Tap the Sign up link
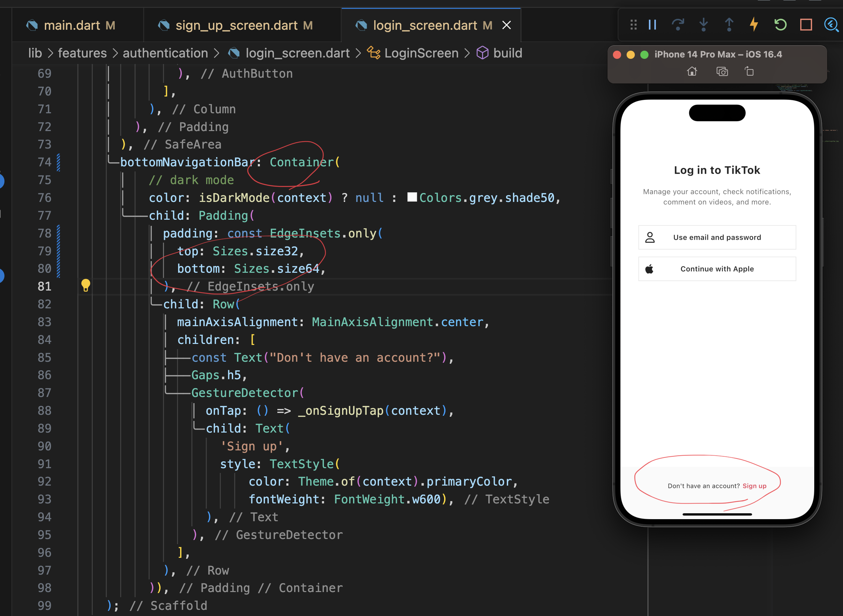 (754, 486)
